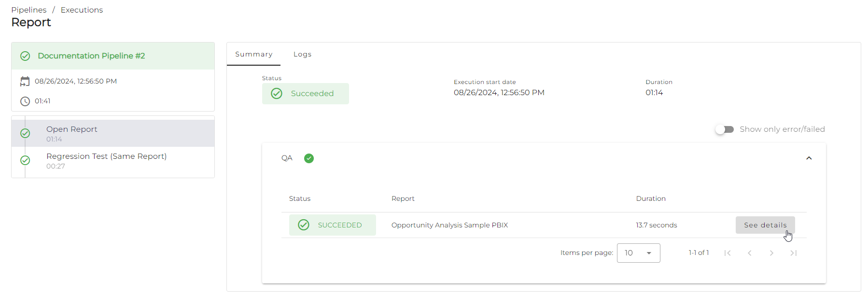
Task: Open the Executions breadcrumb link
Action: (x=82, y=10)
